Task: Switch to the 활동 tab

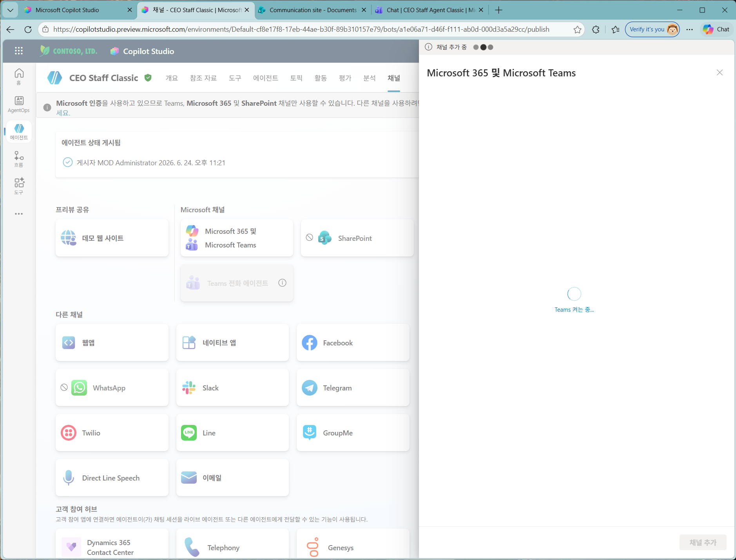Action: coord(321,78)
